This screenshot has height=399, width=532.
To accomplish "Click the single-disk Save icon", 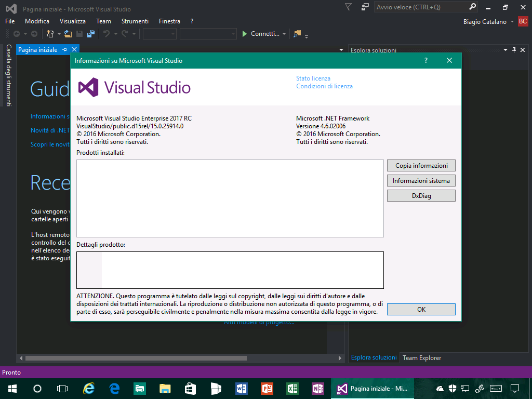I will pyautogui.click(x=79, y=34).
